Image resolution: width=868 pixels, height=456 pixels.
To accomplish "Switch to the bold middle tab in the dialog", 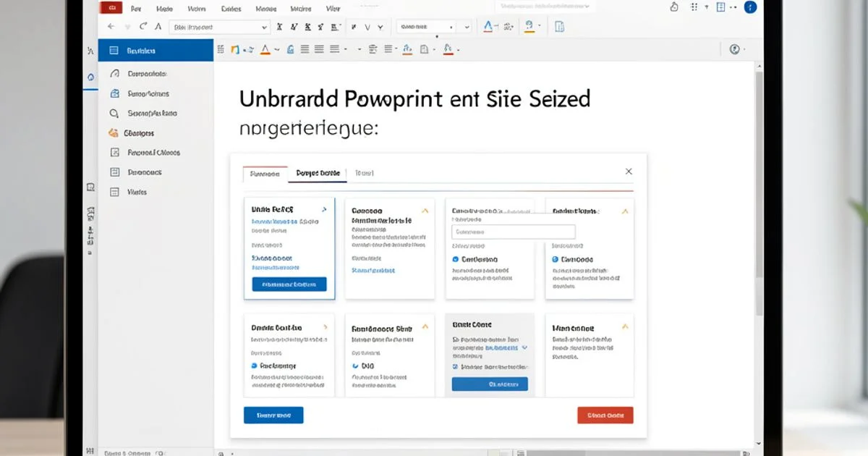I will click(318, 174).
